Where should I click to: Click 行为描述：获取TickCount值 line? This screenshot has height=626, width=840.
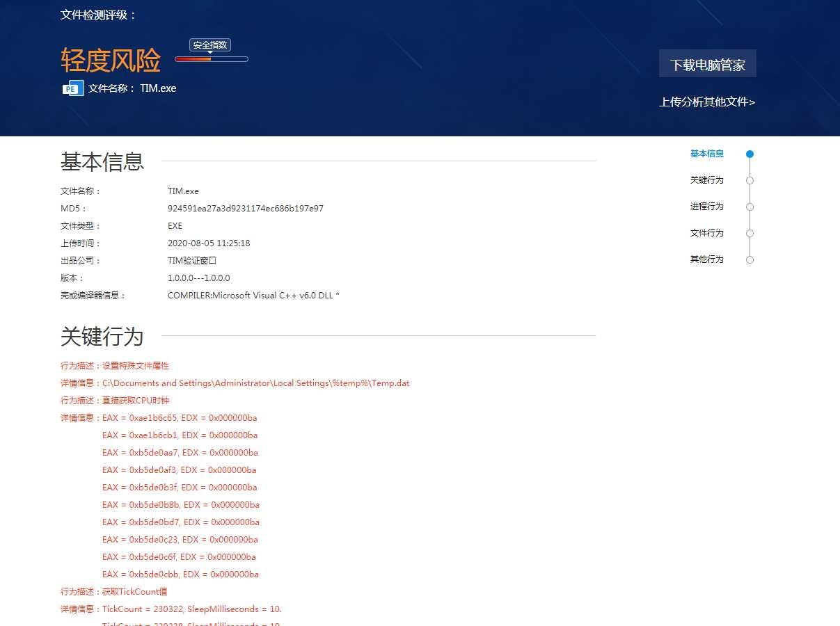point(114,592)
